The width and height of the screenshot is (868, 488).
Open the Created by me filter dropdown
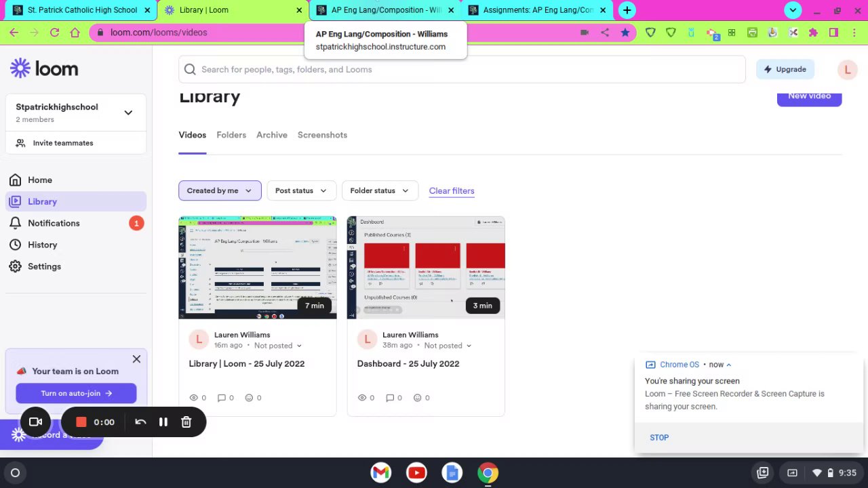pyautogui.click(x=220, y=190)
